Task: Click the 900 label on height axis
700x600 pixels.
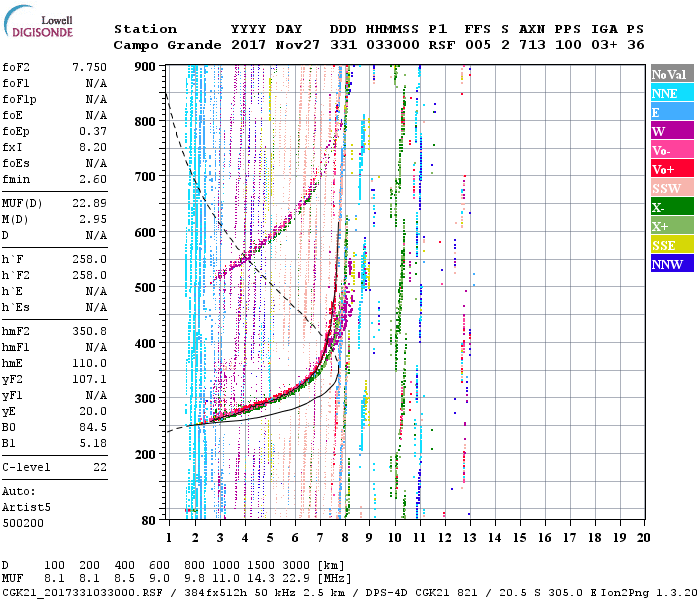Action: click(x=146, y=66)
